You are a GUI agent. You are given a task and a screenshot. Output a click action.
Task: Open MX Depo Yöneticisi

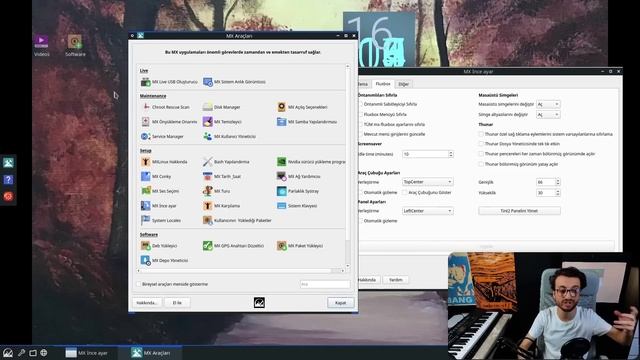(x=164, y=260)
